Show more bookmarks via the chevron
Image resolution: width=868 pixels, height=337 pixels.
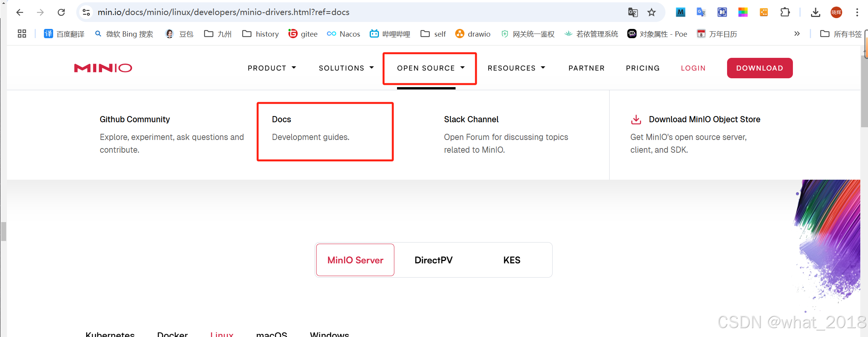click(797, 34)
